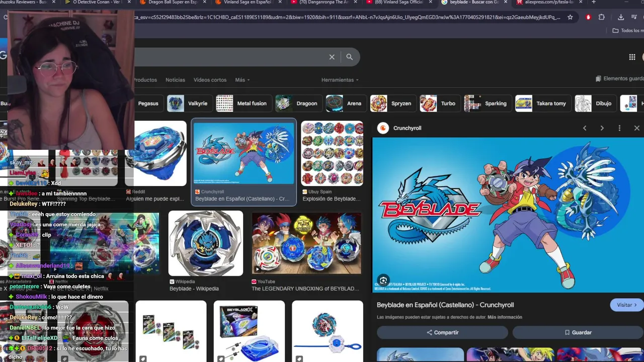644x362 pixels.
Task: Click the Visitar button in preview panel
Action: click(627, 305)
